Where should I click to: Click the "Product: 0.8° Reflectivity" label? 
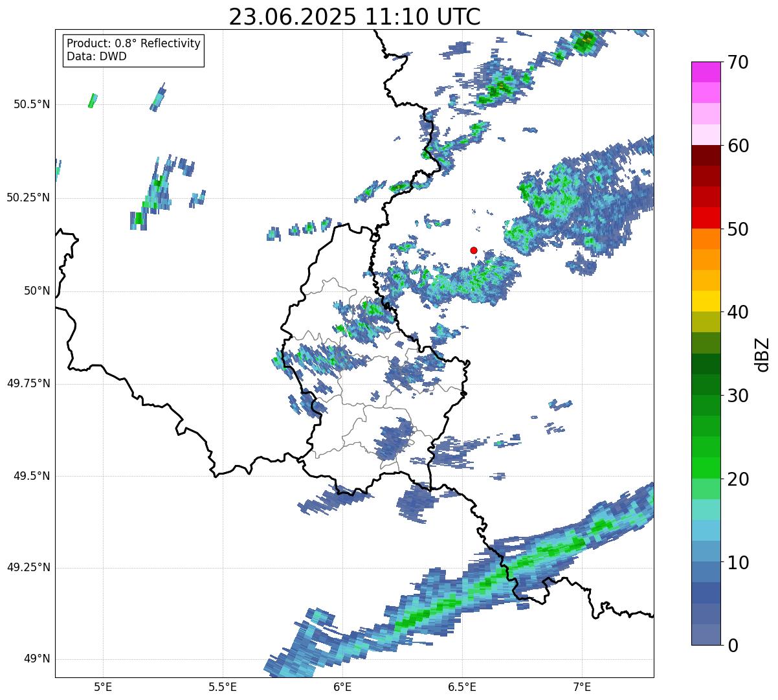click(134, 43)
